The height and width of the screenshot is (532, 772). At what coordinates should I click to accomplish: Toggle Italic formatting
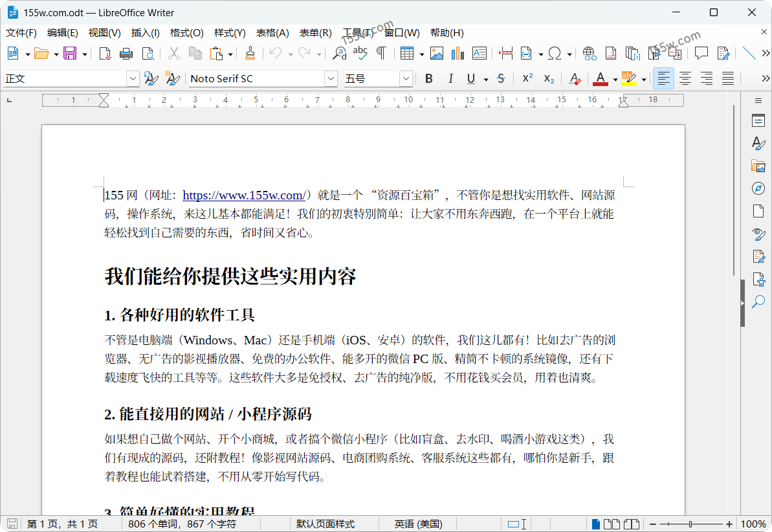click(450, 79)
